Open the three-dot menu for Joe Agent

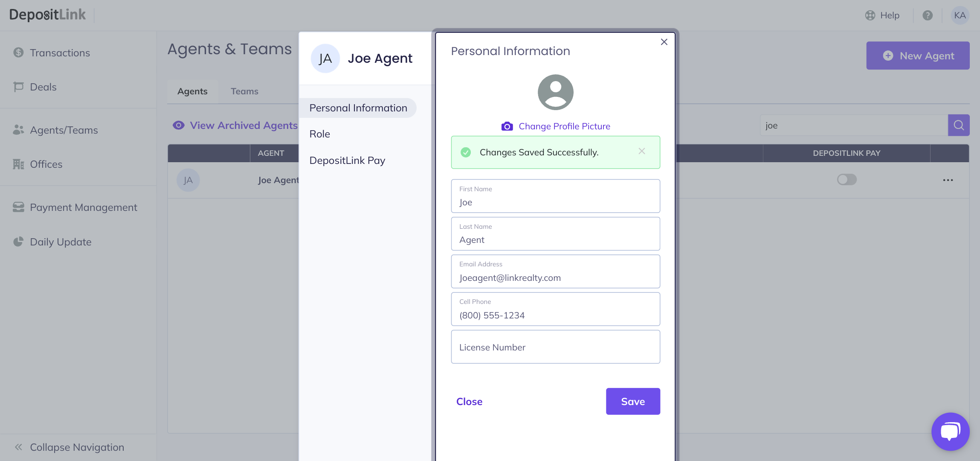click(x=948, y=180)
